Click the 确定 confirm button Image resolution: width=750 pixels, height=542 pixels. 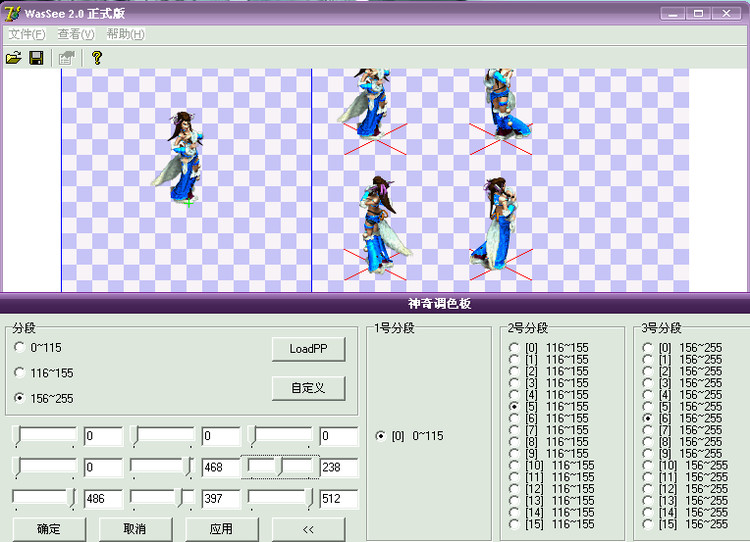click(x=49, y=529)
